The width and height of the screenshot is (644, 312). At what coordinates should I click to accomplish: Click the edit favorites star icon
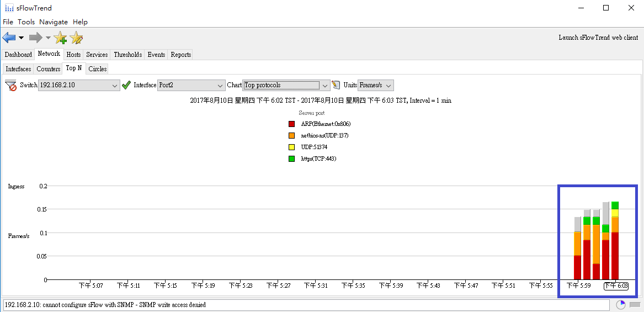76,38
